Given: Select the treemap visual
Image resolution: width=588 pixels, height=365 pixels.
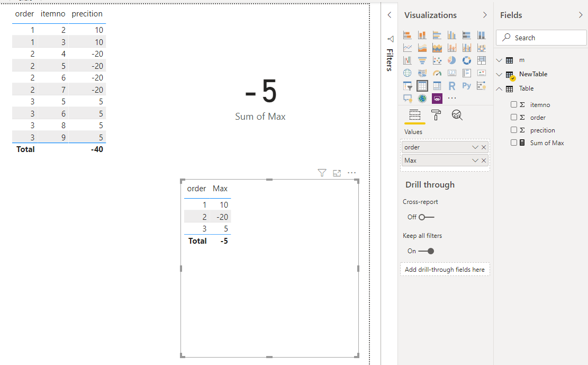Looking at the screenshot, I should 482,60.
